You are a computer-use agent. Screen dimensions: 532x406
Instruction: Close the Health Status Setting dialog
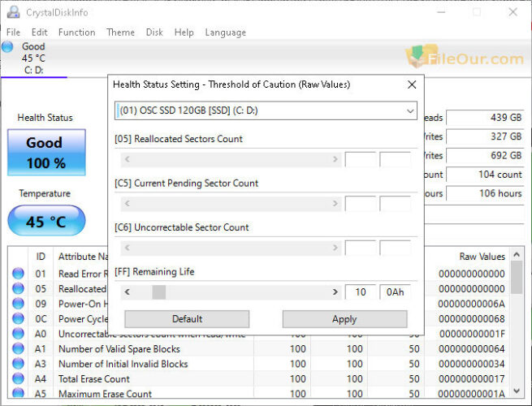tap(412, 84)
